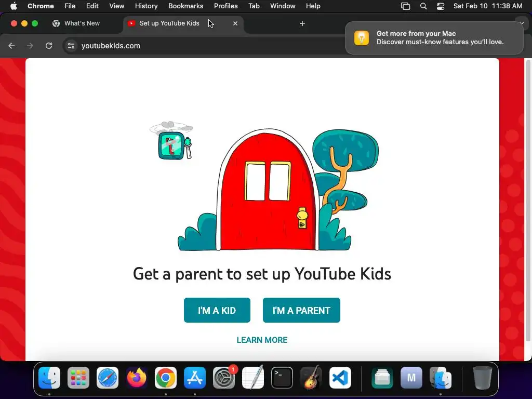The height and width of the screenshot is (399, 532).
Task: Open System Settings with badge in Dock
Action: pos(224,378)
